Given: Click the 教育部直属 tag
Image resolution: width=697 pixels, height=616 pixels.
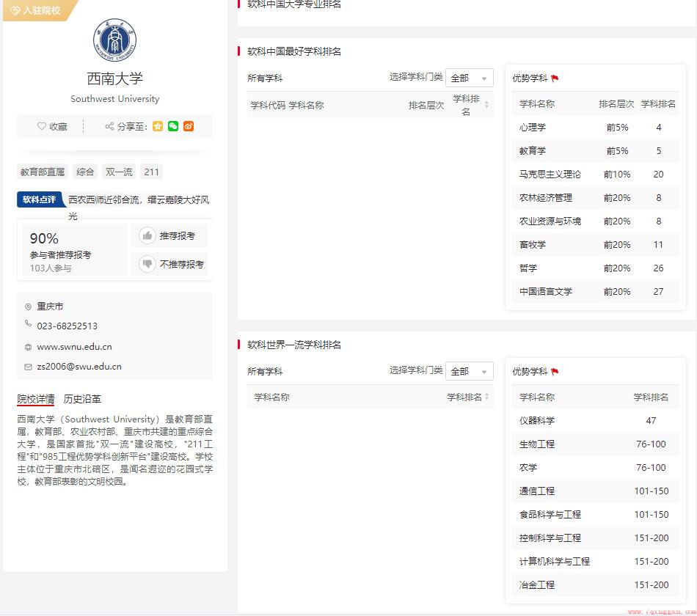Looking at the screenshot, I should 43,172.
